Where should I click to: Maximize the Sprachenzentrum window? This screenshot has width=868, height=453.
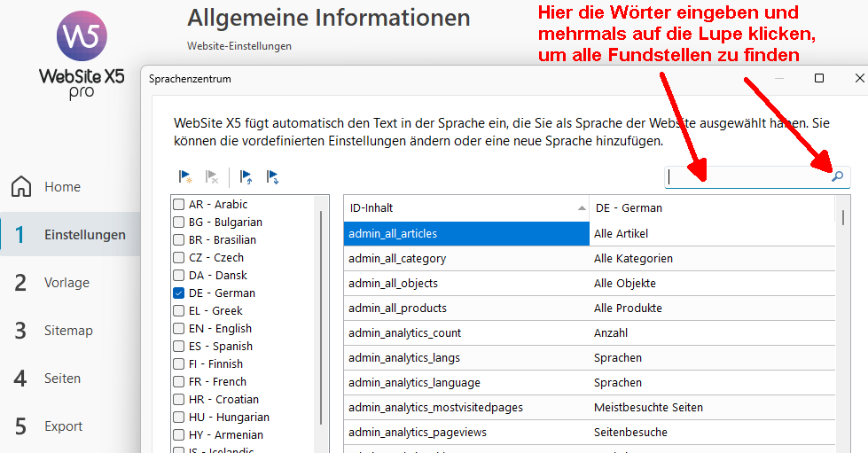(819, 79)
